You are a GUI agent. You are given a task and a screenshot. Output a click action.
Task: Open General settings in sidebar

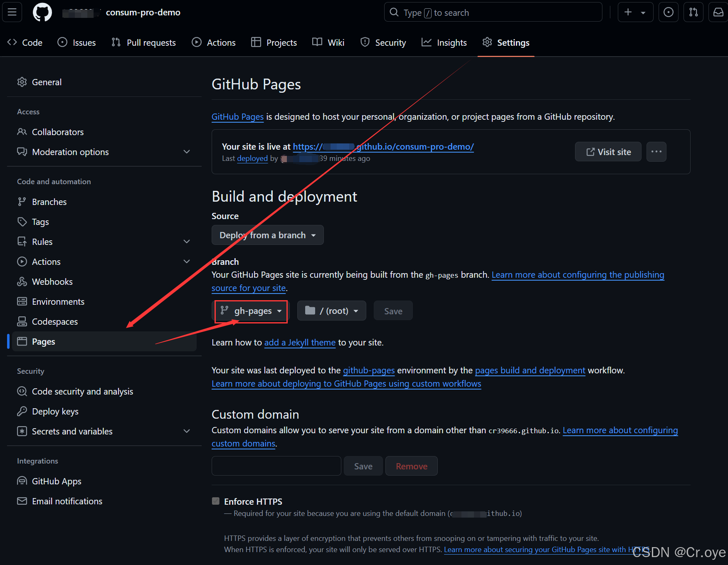[x=104, y=82]
